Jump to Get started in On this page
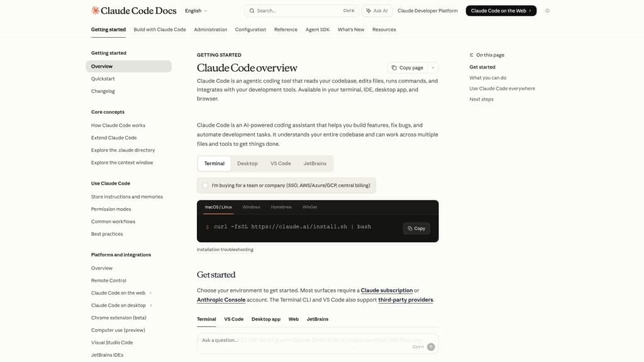Screen dimensions: 644x362 coord(482,67)
